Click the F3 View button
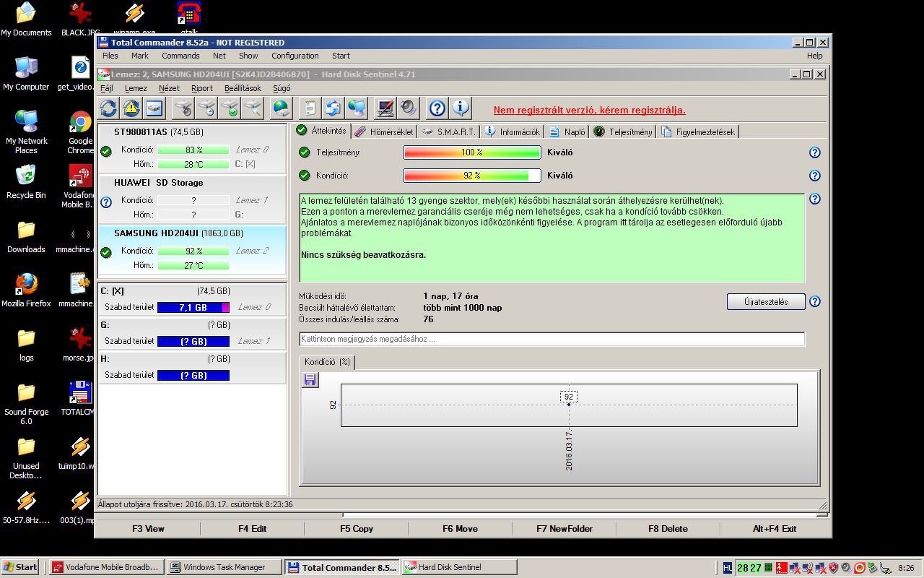Viewport: 924px width, 578px height. tap(148, 529)
